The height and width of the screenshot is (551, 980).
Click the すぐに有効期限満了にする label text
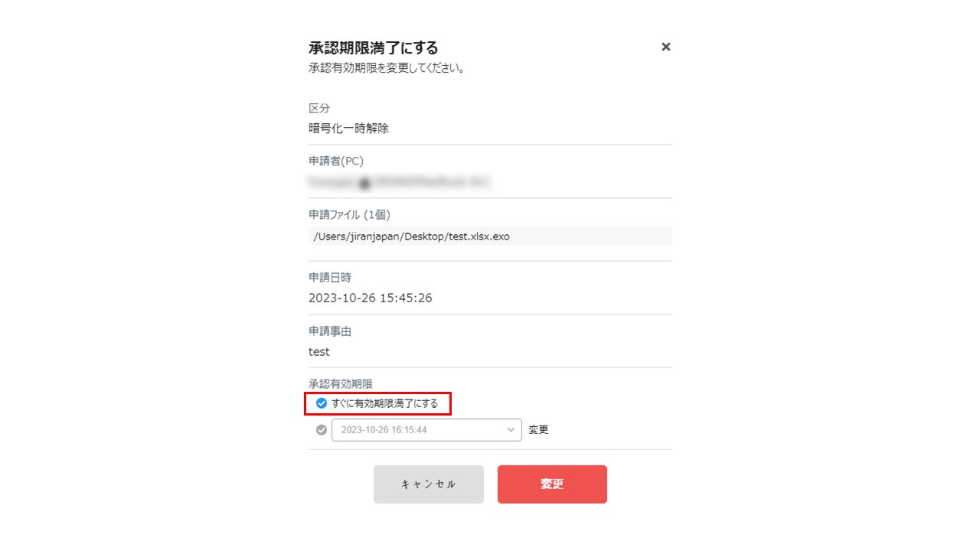click(x=385, y=403)
